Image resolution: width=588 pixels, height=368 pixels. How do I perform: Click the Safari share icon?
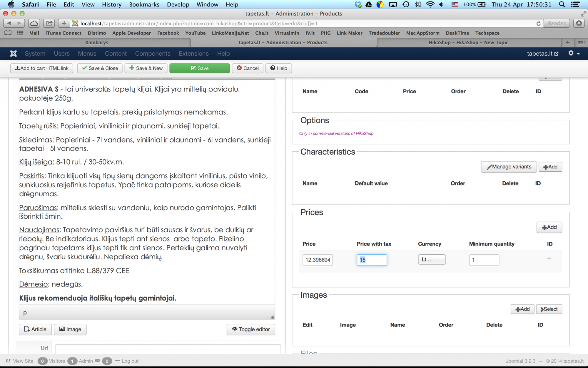(49, 23)
